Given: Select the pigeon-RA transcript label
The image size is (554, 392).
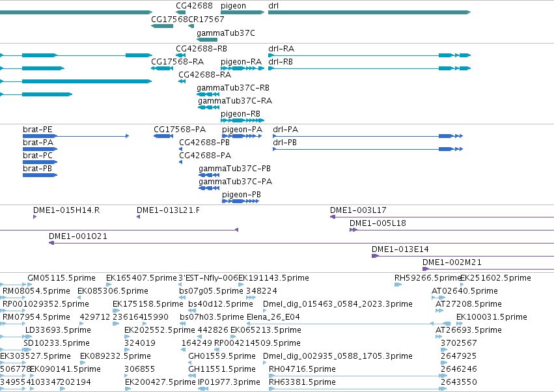Looking at the screenshot, I should (x=242, y=63).
